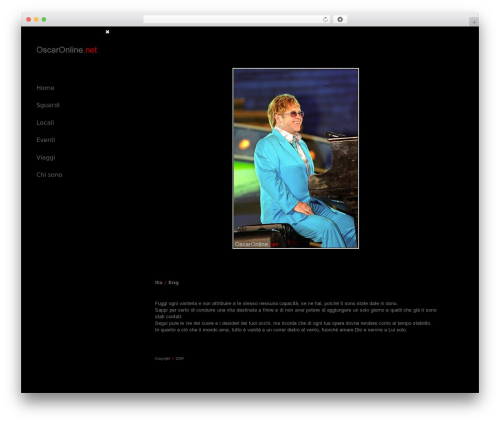
Task: Select the Eventi menu item
Action: [x=46, y=140]
